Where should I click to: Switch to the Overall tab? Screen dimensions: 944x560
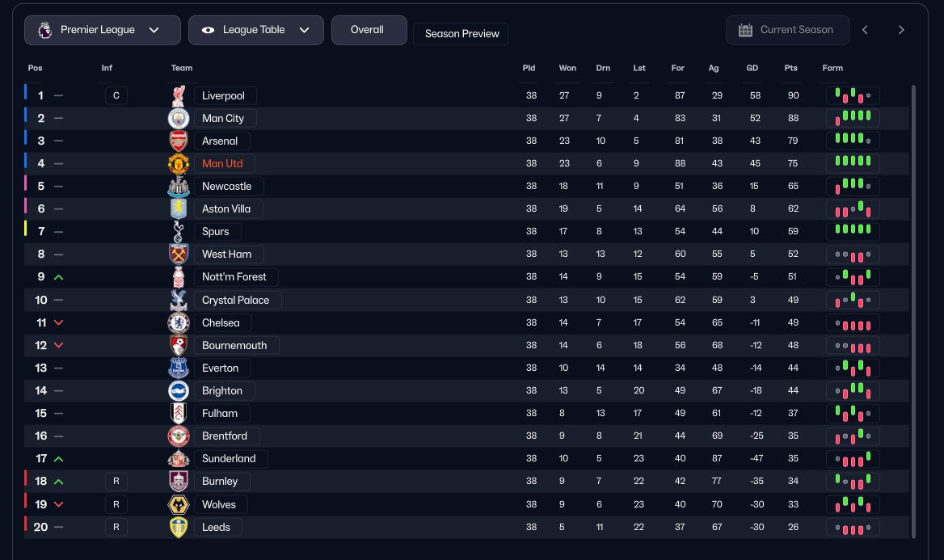(x=367, y=30)
